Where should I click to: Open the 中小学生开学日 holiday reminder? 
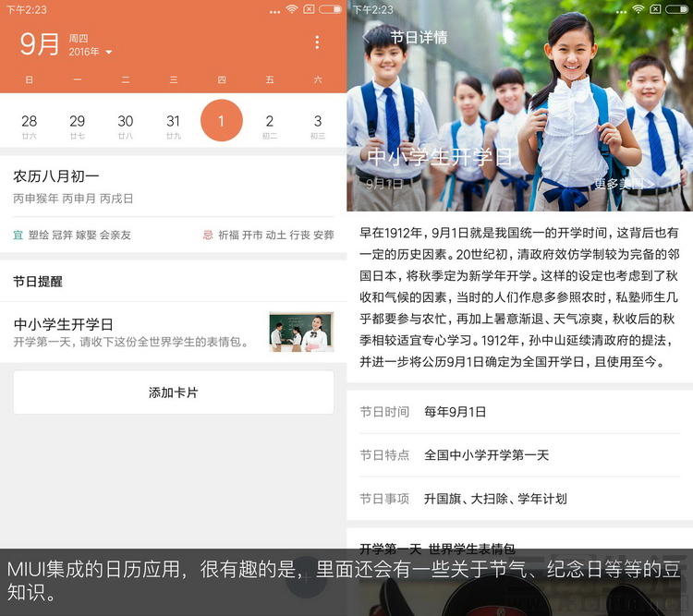pyautogui.click(x=174, y=332)
